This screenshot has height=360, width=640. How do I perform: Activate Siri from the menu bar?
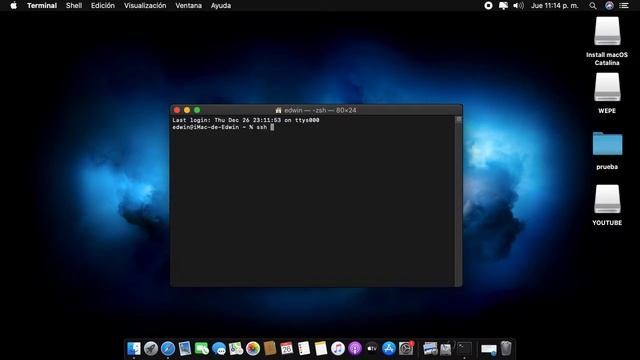coord(609,5)
